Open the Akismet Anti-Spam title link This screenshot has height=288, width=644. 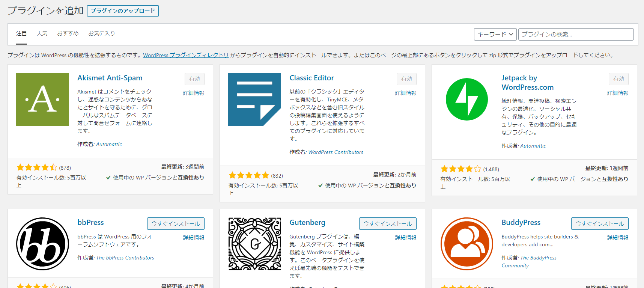pos(110,78)
